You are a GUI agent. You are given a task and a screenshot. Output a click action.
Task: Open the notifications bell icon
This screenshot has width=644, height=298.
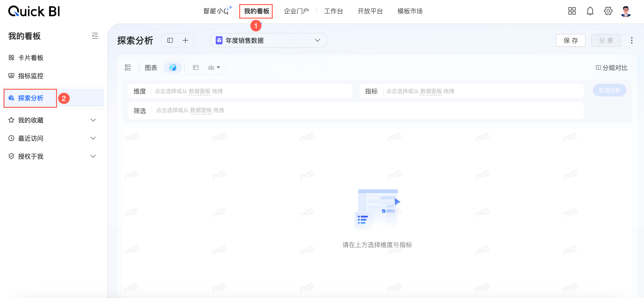click(x=590, y=11)
